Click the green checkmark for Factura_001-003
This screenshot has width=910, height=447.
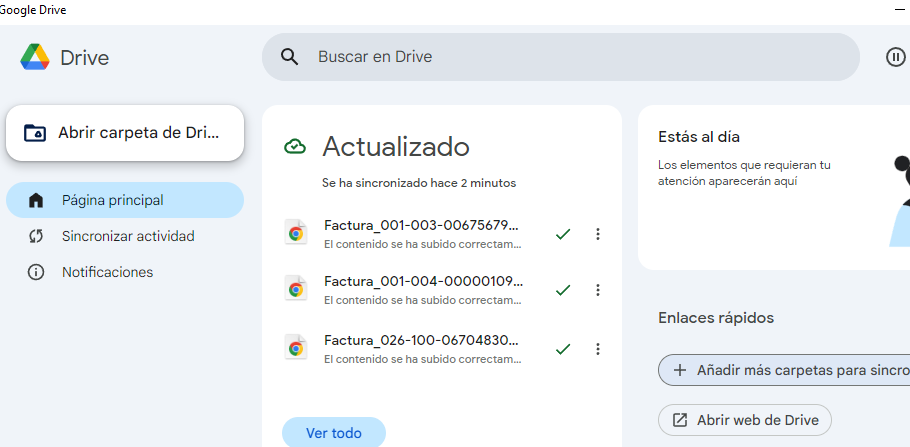click(563, 234)
